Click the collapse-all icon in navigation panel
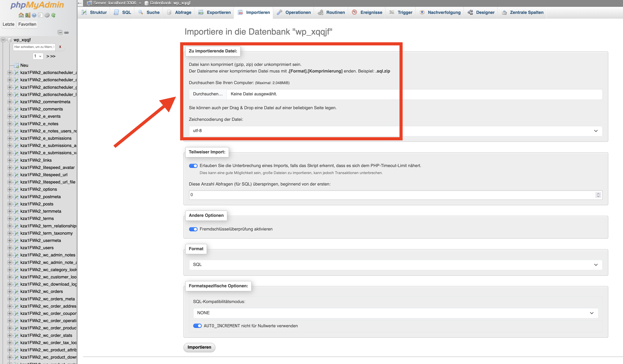 pos(60,32)
